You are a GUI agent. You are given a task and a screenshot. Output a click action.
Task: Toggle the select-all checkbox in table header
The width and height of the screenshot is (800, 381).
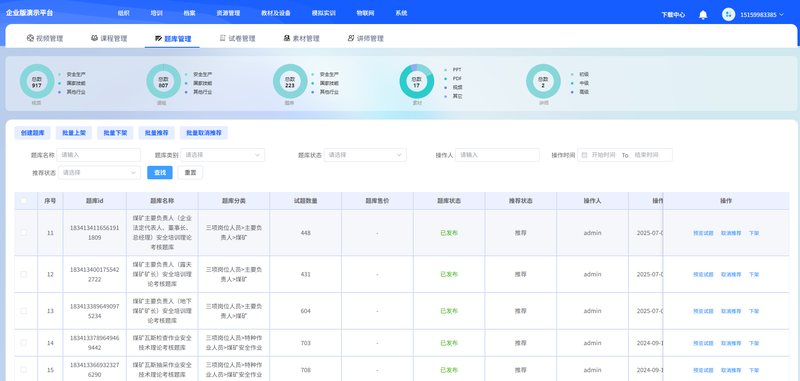23,201
